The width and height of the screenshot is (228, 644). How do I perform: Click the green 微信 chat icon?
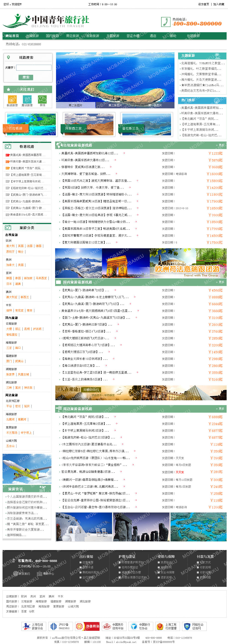coord(42,99)
